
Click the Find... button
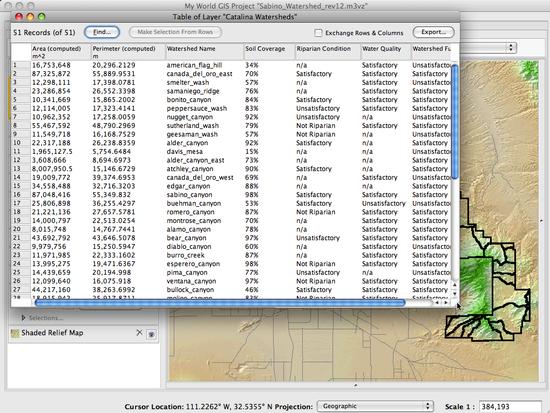pyautogui.click(x=102, y=32)
